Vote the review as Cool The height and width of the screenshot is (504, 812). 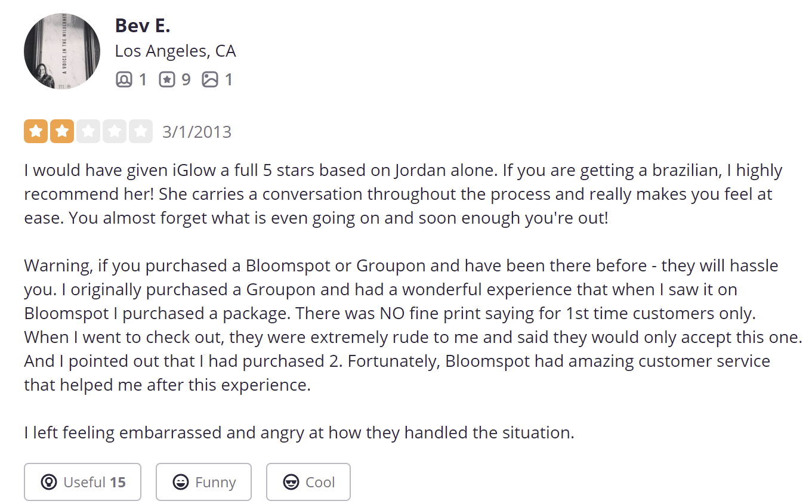click(308, 482)
